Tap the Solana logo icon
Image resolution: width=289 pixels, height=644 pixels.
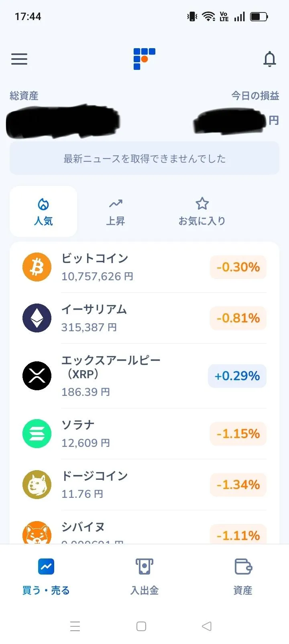[x=37, y=434]
